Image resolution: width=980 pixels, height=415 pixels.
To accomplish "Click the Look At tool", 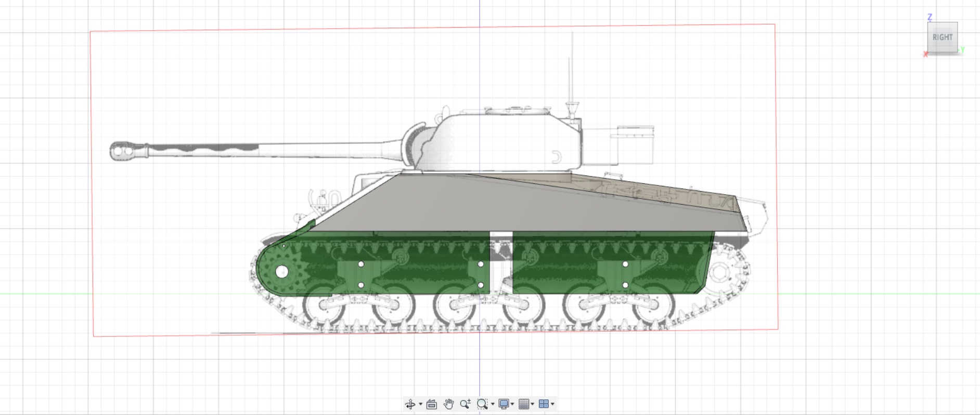I will pyautogui.click(x=431, y=404).
